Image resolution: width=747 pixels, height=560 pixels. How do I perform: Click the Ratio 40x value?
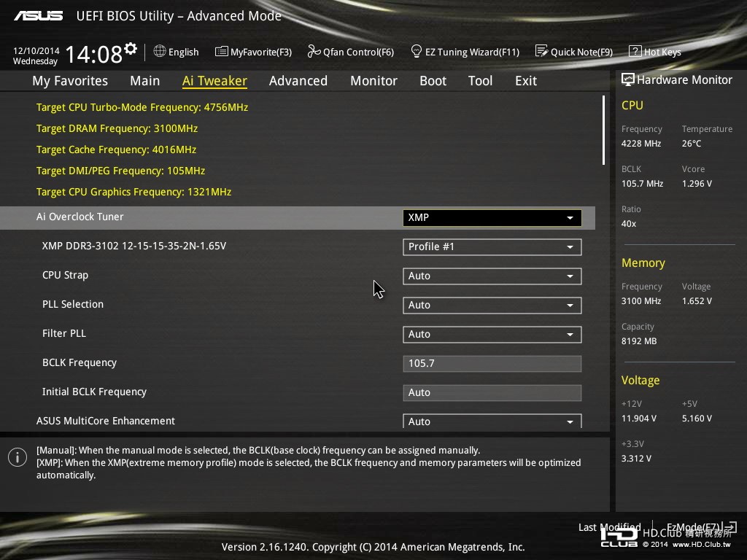628,224
